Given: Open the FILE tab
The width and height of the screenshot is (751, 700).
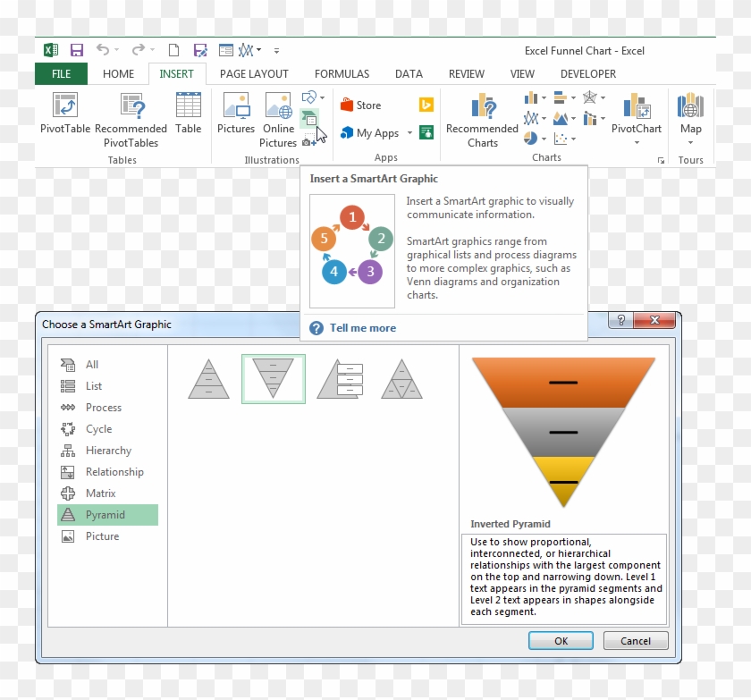Looking at the screenshot, I should [62, 73].
